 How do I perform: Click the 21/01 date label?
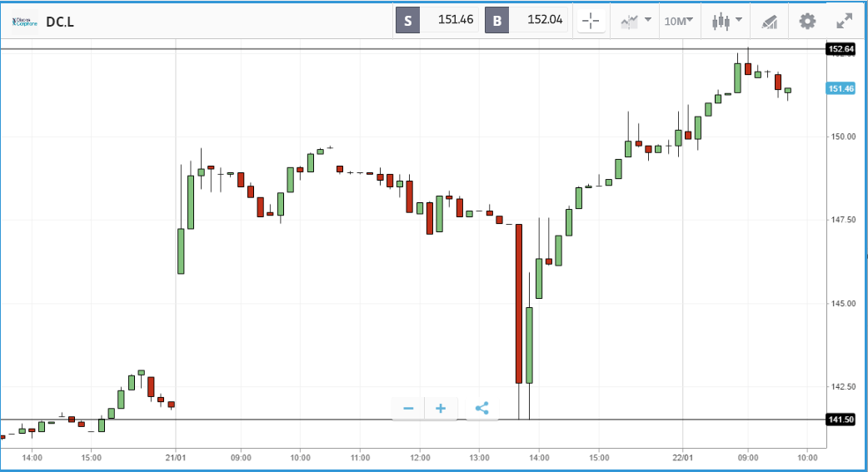click(x=176, y=458)
